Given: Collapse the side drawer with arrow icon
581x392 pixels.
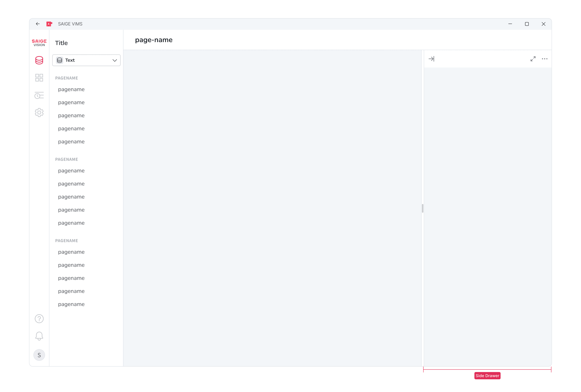Looking at the screenshot, I should [x=432, y=59].
